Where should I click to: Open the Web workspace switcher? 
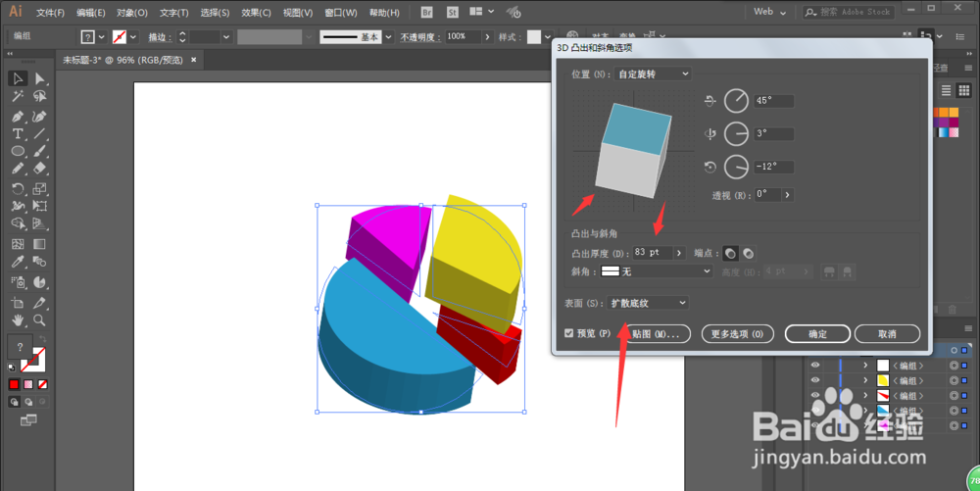(x=769, y=12)
